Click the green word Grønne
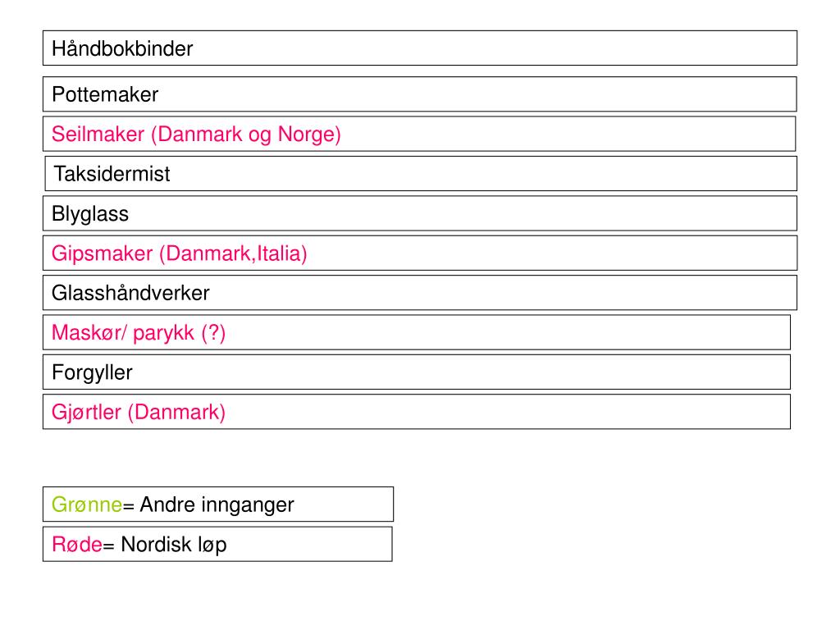The image size is (840, 630). click(x=87, y=504)
